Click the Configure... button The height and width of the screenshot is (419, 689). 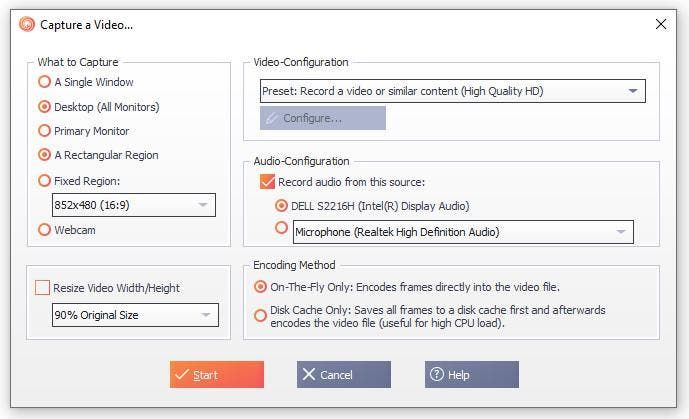click(x=323, y=118)
